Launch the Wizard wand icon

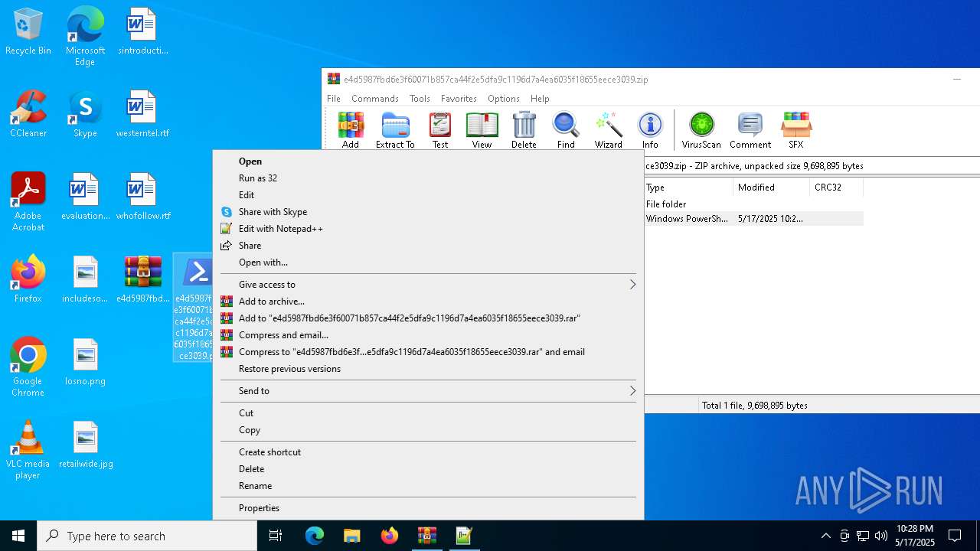click(609, 130)
